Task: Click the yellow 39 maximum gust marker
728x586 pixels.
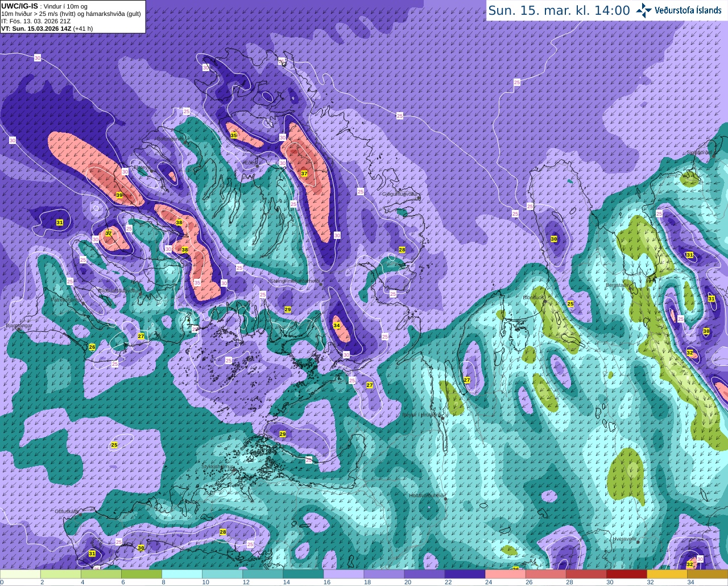Action: 119,195
